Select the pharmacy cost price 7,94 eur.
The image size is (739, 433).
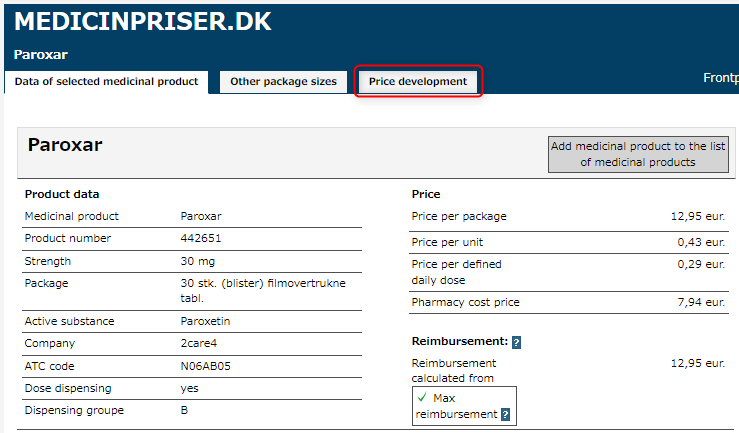(x=701, y=302)
